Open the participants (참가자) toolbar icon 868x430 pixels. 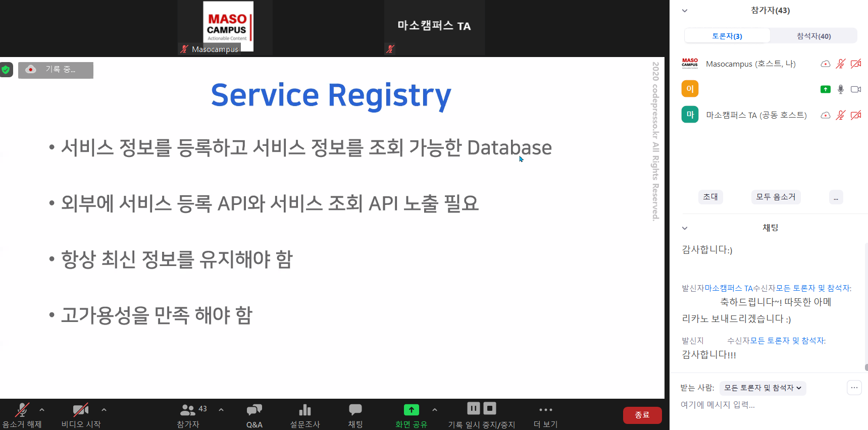pos(188,410)
